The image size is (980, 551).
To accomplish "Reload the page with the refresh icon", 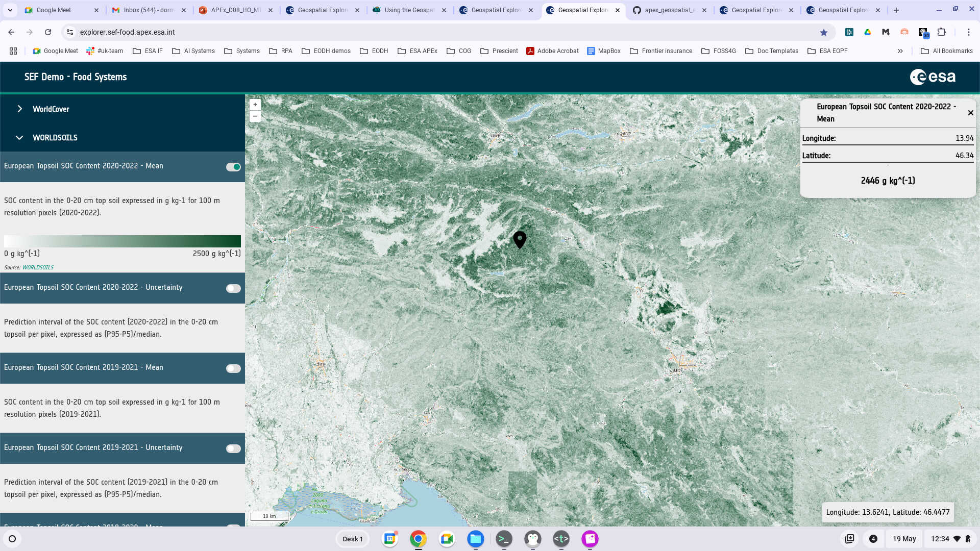I will pos(48,32).
